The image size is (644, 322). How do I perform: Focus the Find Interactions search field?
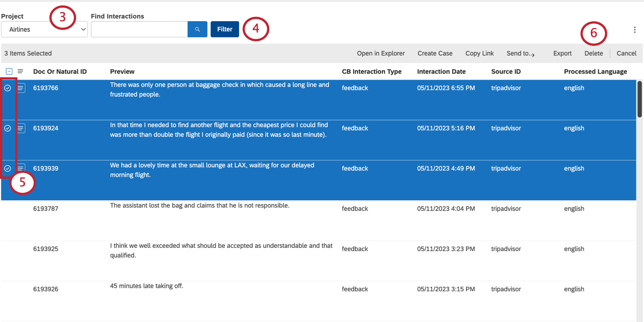coord(139,29)
